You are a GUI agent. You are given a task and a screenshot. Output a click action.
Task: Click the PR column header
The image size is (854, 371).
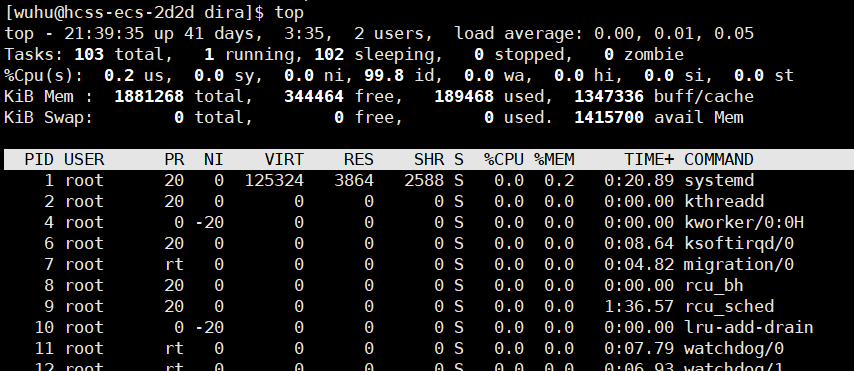(x=174, y=159)
